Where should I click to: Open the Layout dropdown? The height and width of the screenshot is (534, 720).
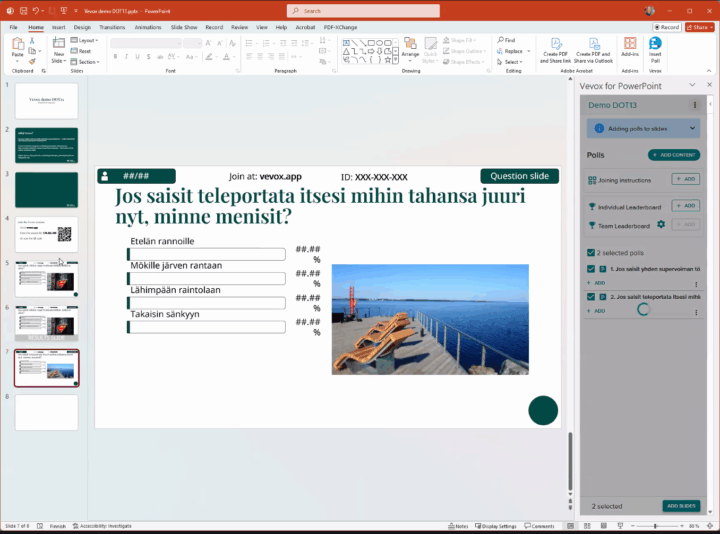pos(84,40)
